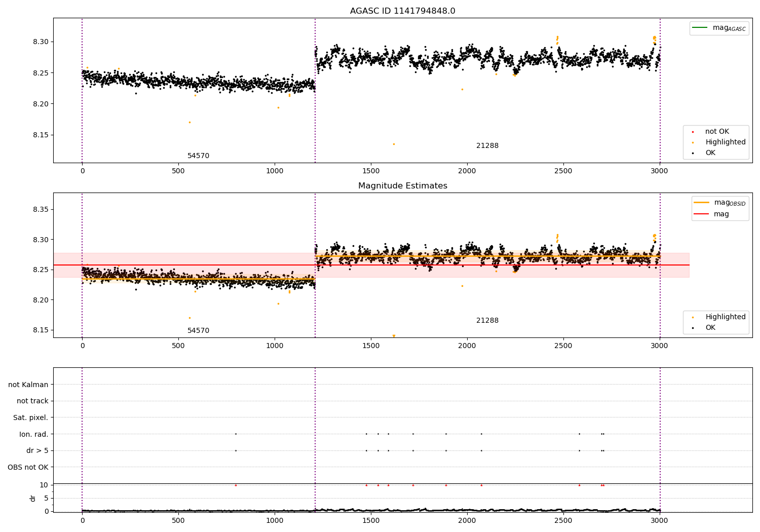Viewport: 760px width, 532px height.
Task: Select "not OK" legend entry in top plot
Action: point(717,132)
